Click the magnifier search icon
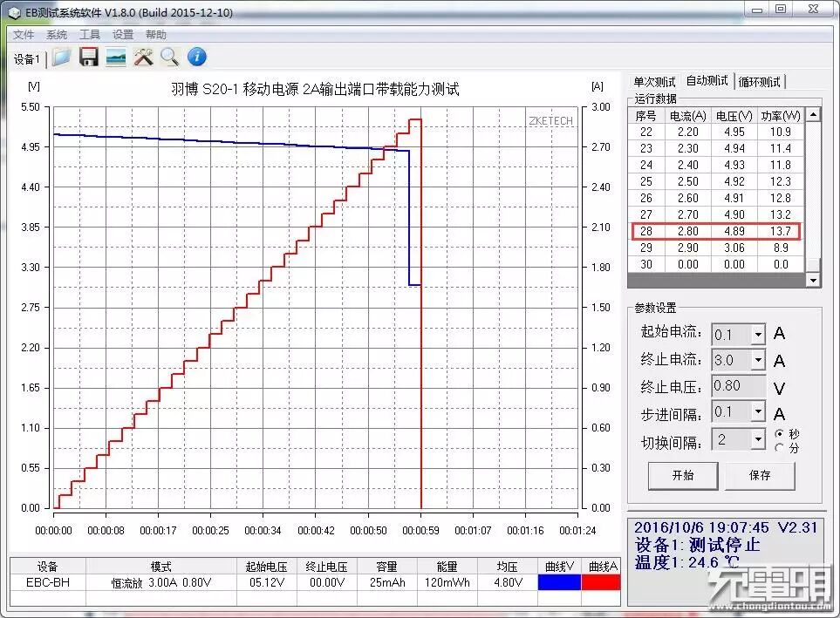This screenshot has height=618, width=840. (170, 57)
